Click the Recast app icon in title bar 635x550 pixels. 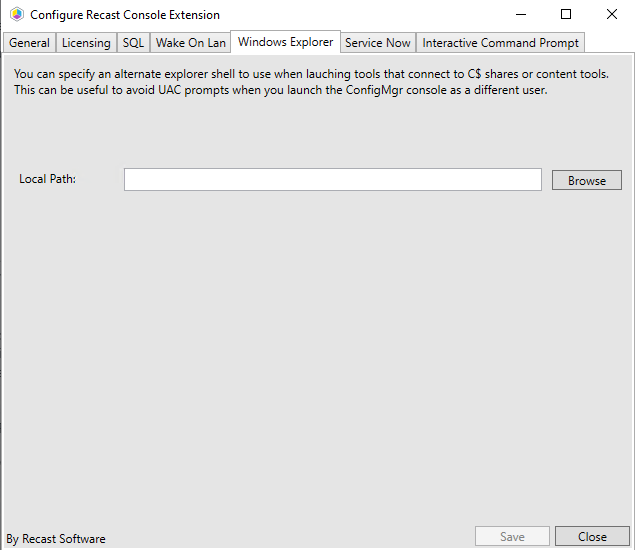coord(17,15)
